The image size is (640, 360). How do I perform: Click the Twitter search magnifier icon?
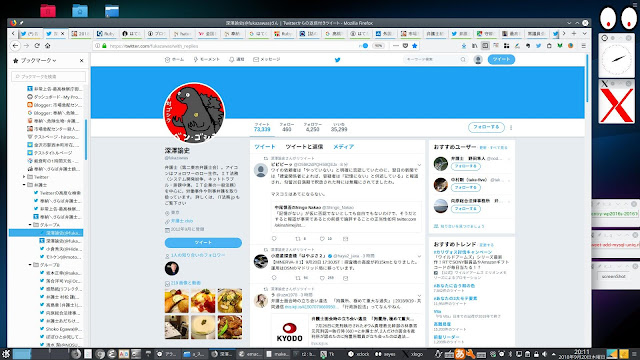pos(463,60)
